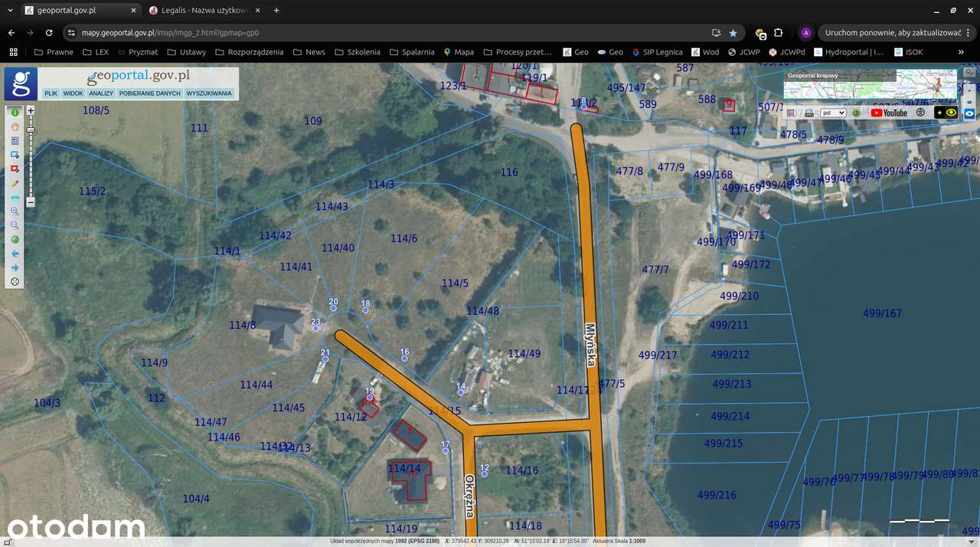
Task: Open the Hydroportal bookmark
Action: [848, 52]
